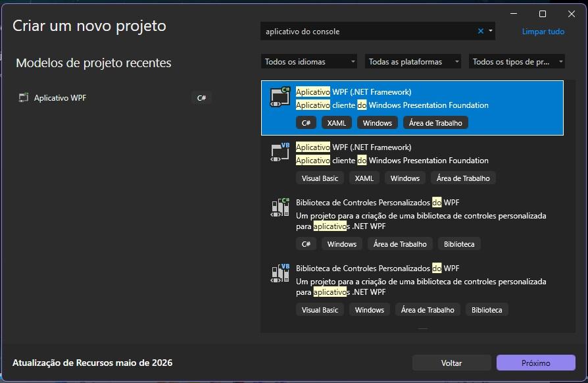The image size is (588, 383).
Task: Select C# Biblioteca de Controles Personalizados do WPF
Action: tap(412, 224)
